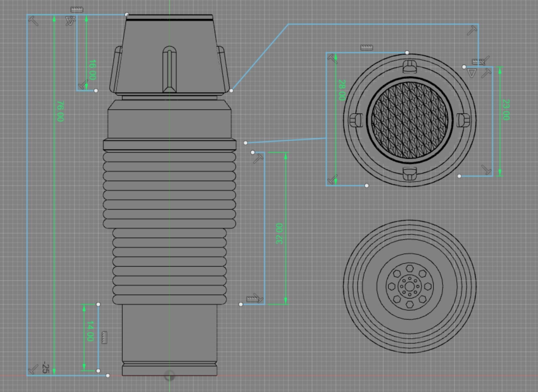Screen dimensions: 538x392
Task: Select the mesh grille in the top view
Action: tap(409, 120)
